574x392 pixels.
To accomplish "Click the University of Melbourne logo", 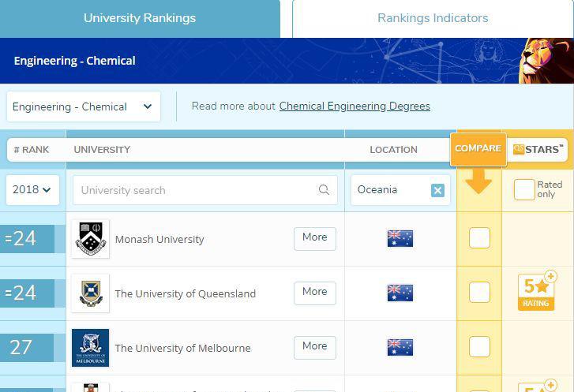I will 90,348.
